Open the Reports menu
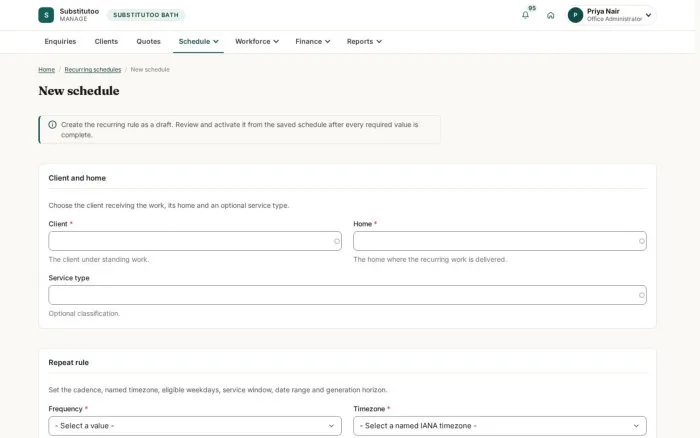 (364, 42)
